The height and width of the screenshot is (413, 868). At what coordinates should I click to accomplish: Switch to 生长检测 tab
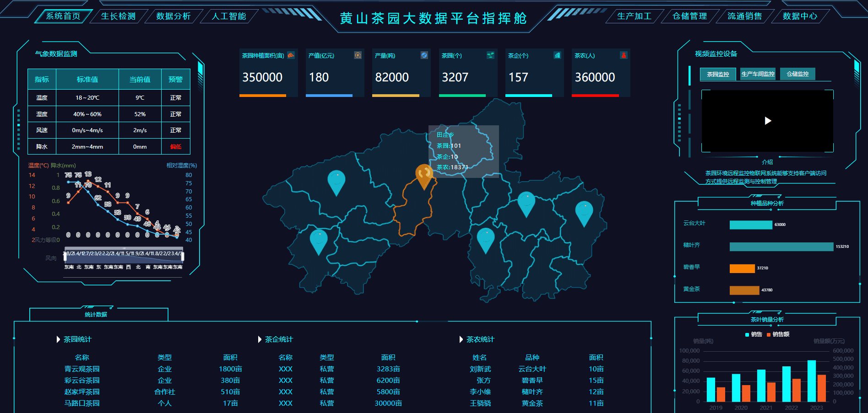coord(118,16)
